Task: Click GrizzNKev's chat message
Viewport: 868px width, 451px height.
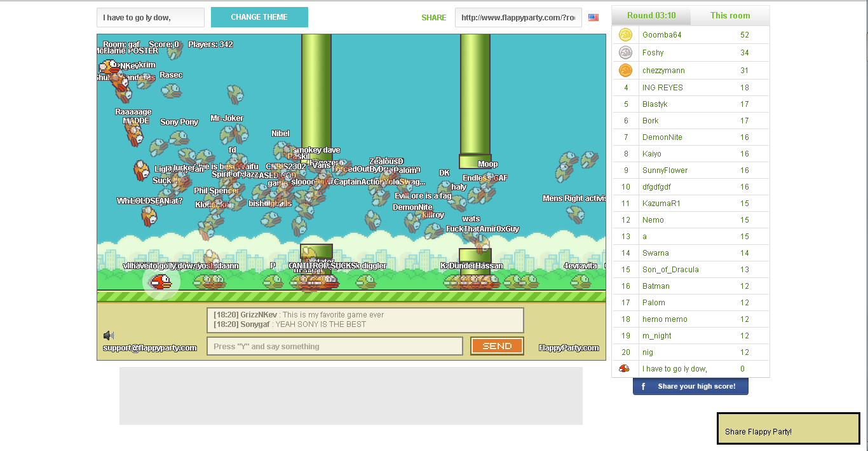Action: pos(299,315)
